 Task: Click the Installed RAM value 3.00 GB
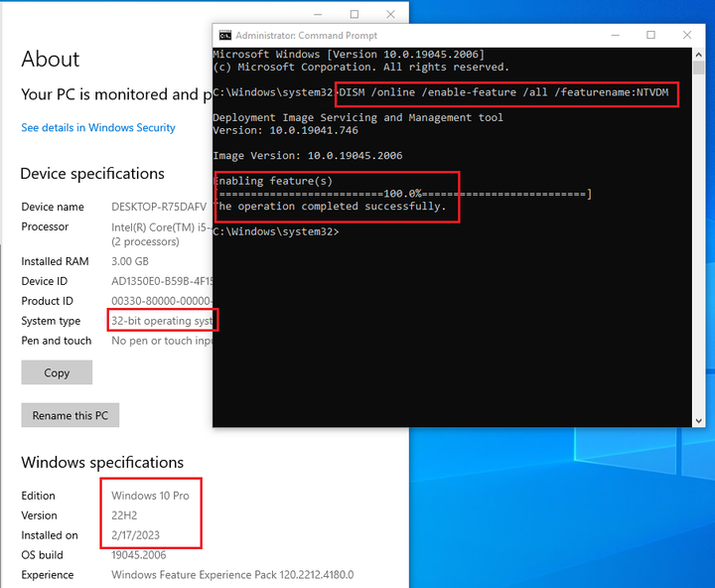coord(130,261)
